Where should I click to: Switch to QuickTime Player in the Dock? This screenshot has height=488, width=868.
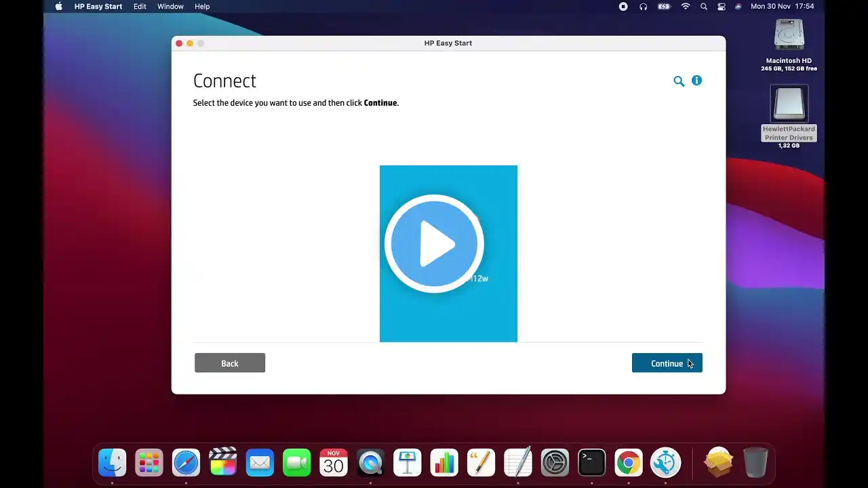tap(370, 463)
